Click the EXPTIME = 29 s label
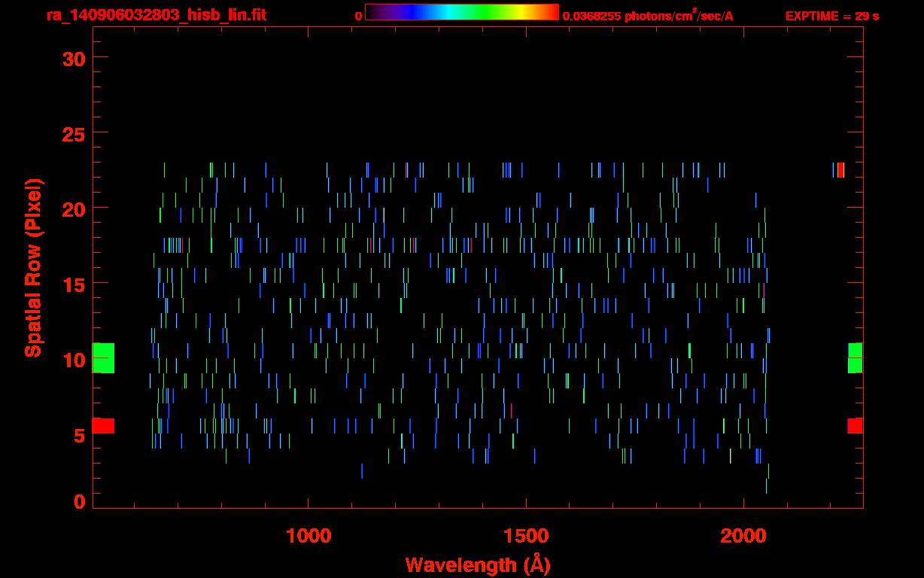The width and height of the screenshot is (924, 578). pyautogui.click(x=832, y=16)
